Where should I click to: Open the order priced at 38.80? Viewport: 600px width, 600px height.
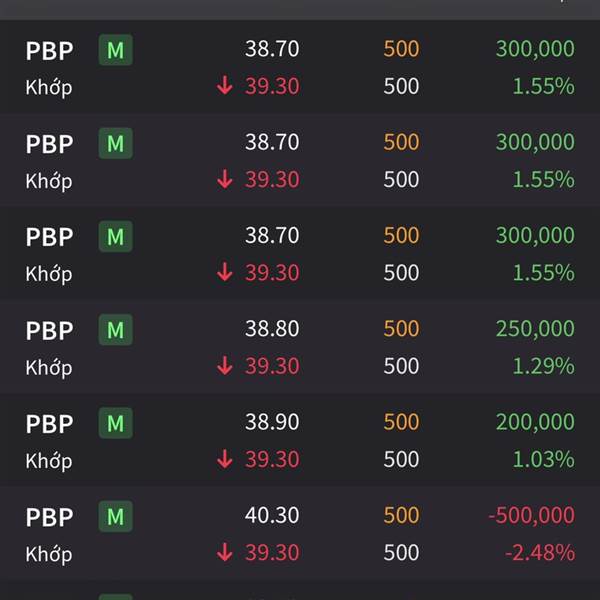click(x=300, y=347)
